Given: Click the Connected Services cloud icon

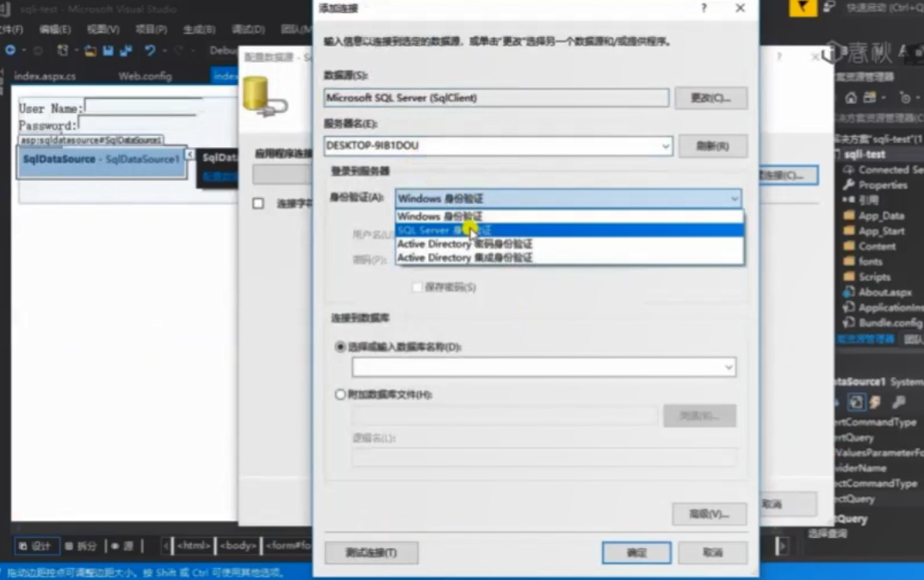Looking at the screenshot, I should pyautogui.click(x=848, y=170).
